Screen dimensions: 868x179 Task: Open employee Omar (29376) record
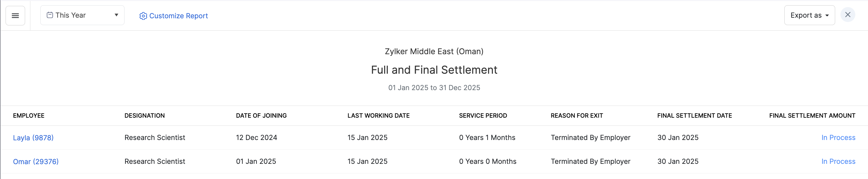tap(36, 161)
